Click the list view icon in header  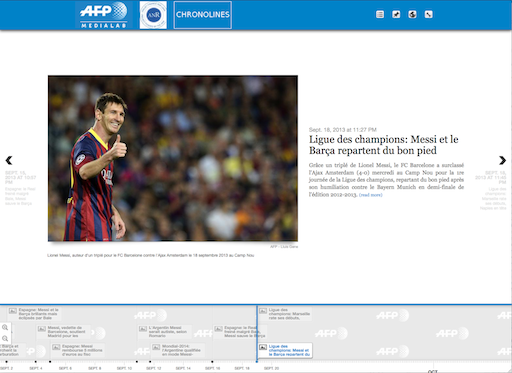point(380,14)
